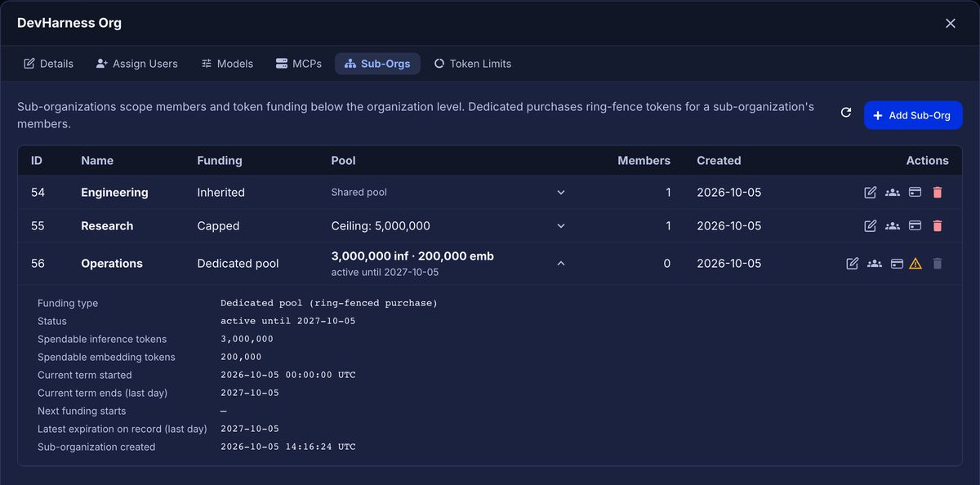
Task: Open members icon for Operations row
Action: tap(875, 264)
